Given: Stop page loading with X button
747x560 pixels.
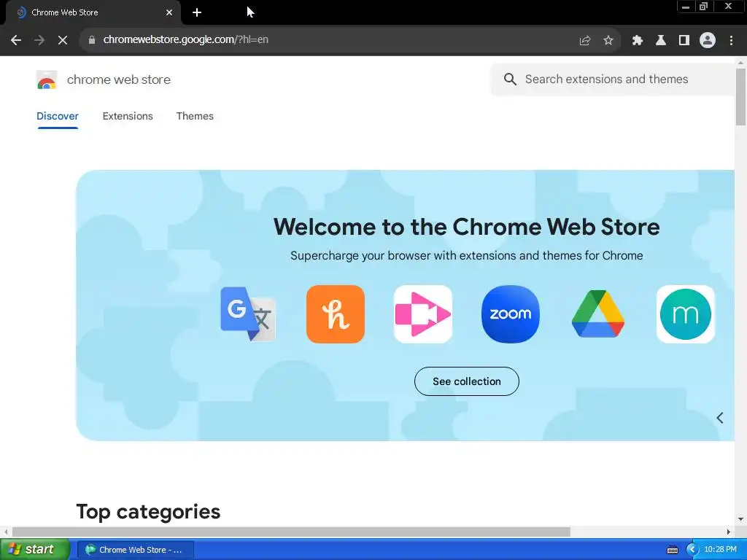Looking at the screenshot, I should [x=63, y=40].
